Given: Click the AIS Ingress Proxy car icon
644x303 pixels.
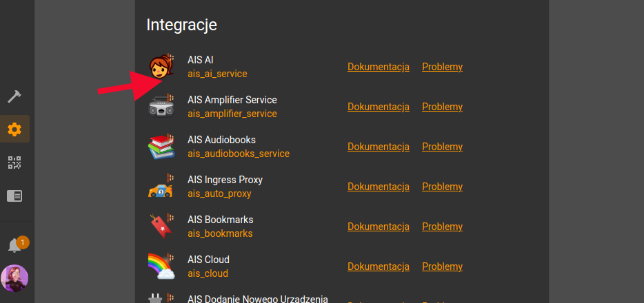Looking at the screenshot, I should 161,186.
